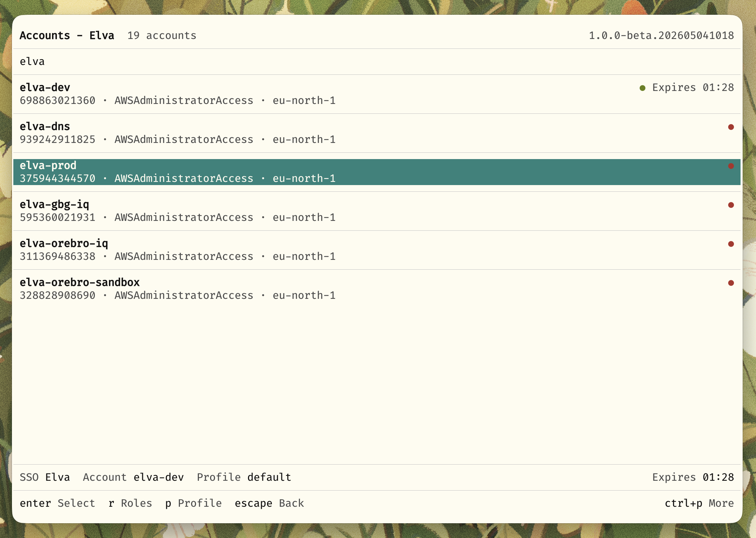Image resolution: width=756 pixels, height=538 pixels.
Task: Click AWSAdministratorAccess role in elva-gbg-iq row
Action: coord(184,217)
